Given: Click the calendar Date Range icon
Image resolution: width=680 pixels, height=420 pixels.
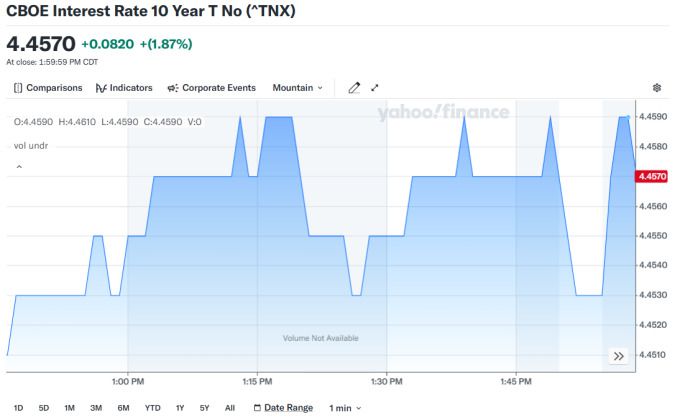Looking at the screenshot, I should pos(257,408).
